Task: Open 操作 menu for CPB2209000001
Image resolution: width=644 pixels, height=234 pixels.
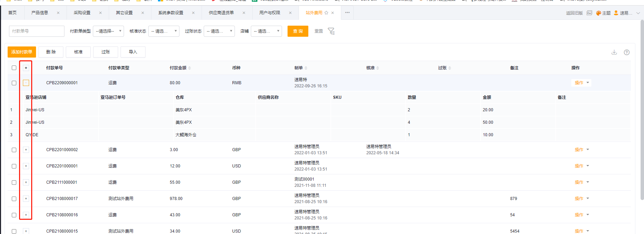Action: tap(581, 83)
